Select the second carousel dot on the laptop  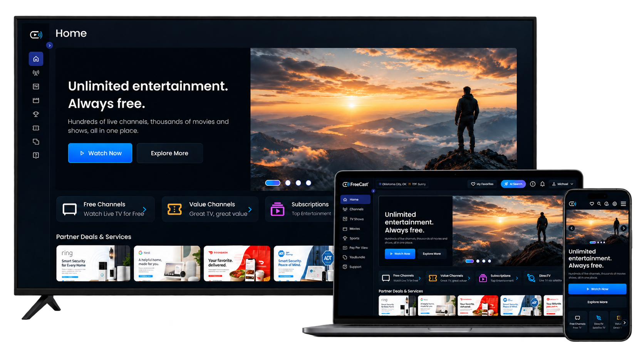click(478, 261)
